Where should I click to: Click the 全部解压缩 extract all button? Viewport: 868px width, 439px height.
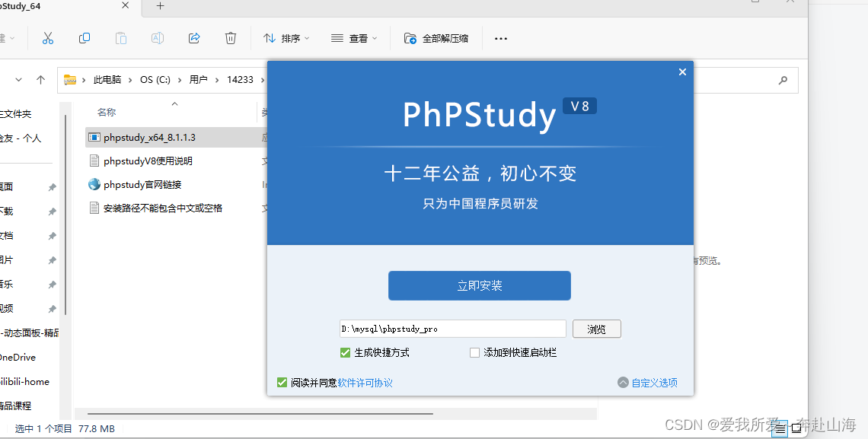click(436, 38)
